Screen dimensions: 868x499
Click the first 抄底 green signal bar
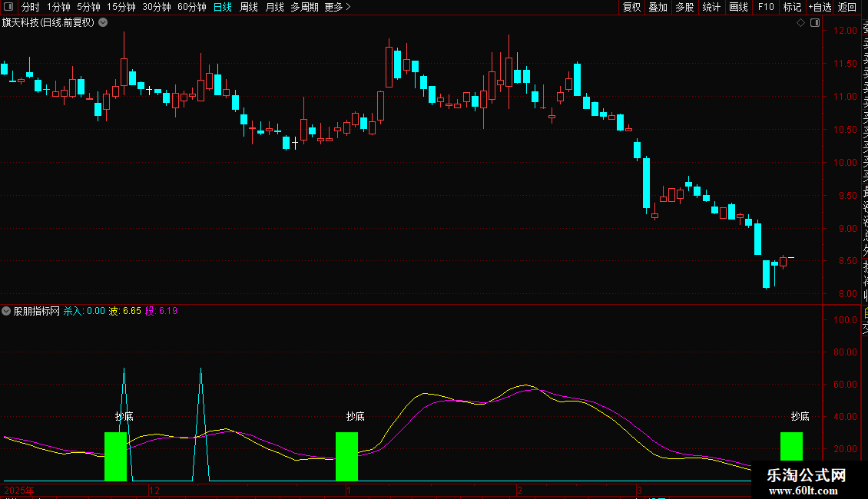click(x=116, y=457)
